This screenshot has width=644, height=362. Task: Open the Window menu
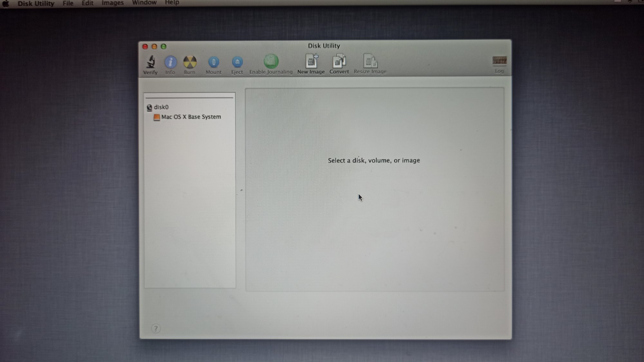pyautogui.click(x=144, y=3)
